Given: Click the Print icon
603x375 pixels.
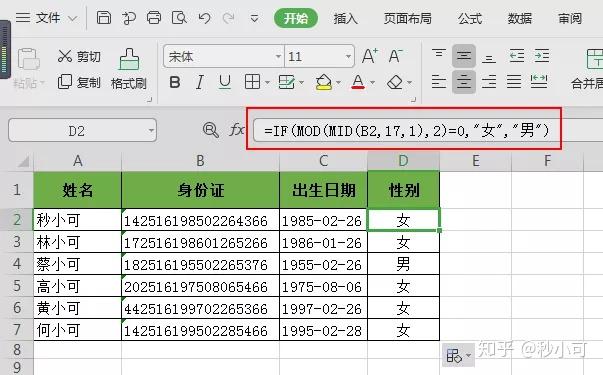Looking at the screenshot, I should pyautogui.click(x=154, y=18).
